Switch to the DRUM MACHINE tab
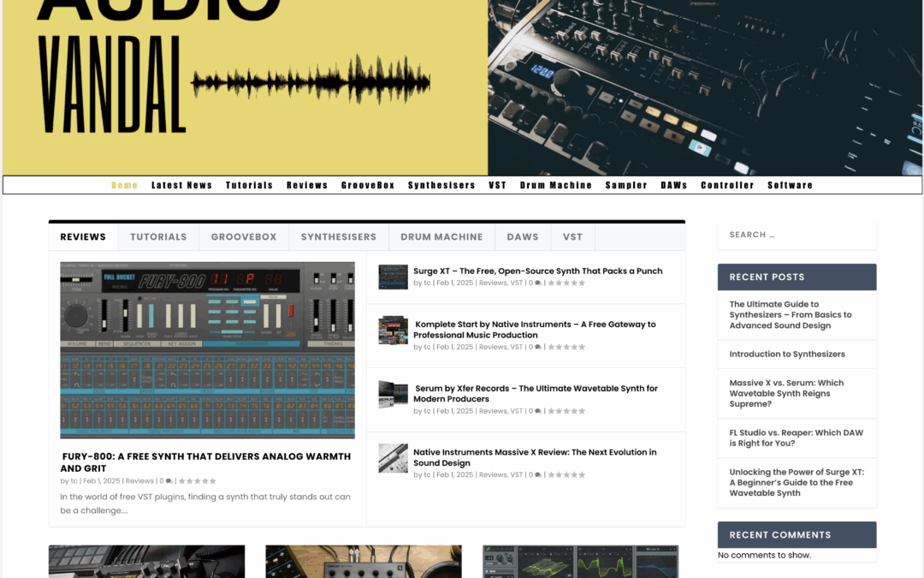This screenshot has height=578, width=924. coord(441,236)
